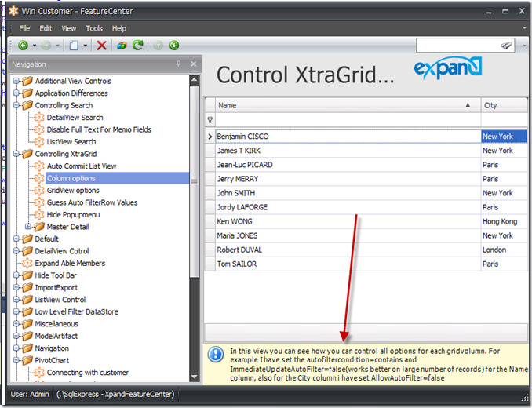This screenshot has width=532, height=408.
Task: Select ListView Search tree item
Action: click(71, 142)
